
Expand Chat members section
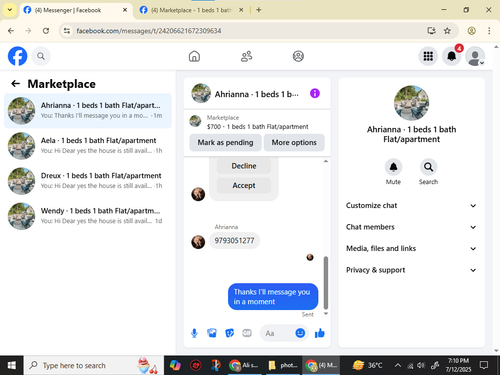[x=411, y=227]
